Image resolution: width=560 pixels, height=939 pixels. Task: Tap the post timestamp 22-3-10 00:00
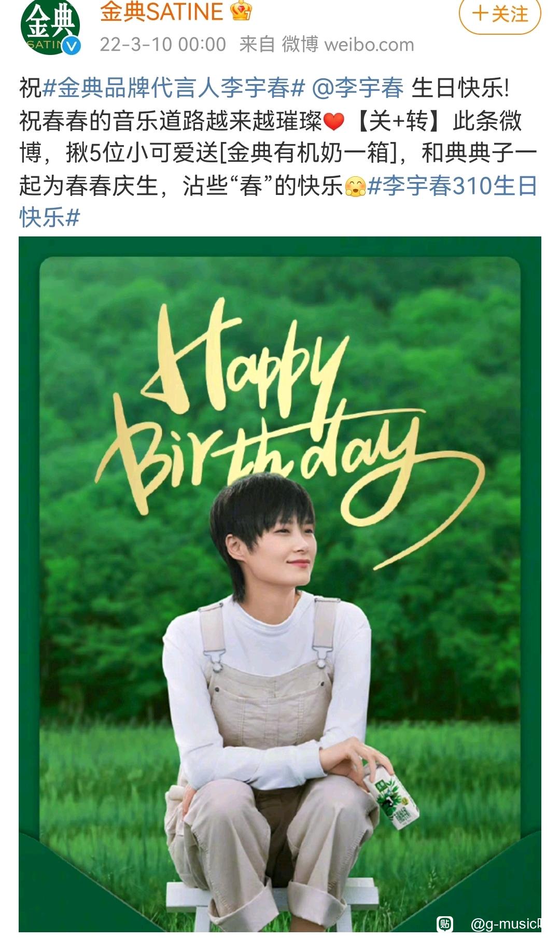(163, 45)
